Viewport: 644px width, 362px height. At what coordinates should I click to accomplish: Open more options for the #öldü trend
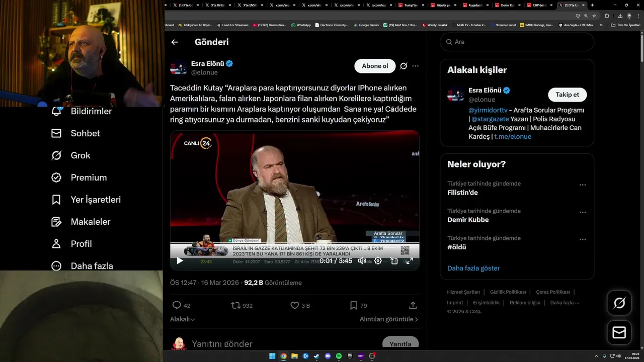click(583, 239)
